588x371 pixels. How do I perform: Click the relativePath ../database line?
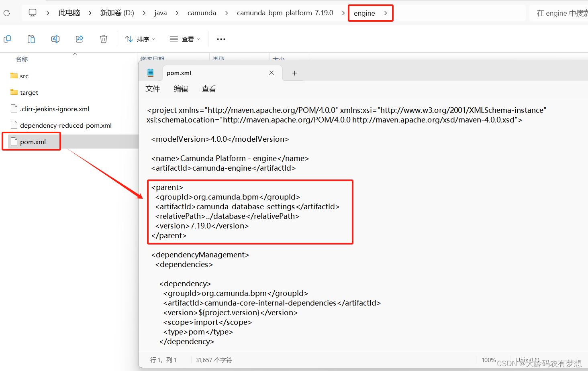[227, 216]
